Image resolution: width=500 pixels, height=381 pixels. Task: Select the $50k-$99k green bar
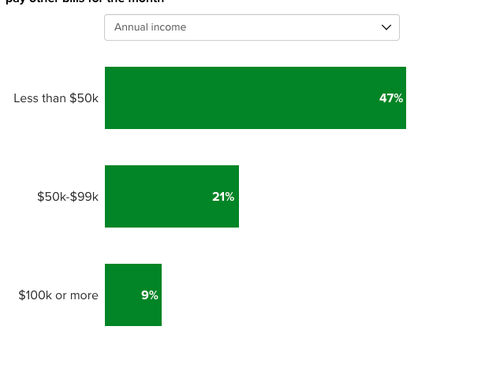[x=172, y=196]
